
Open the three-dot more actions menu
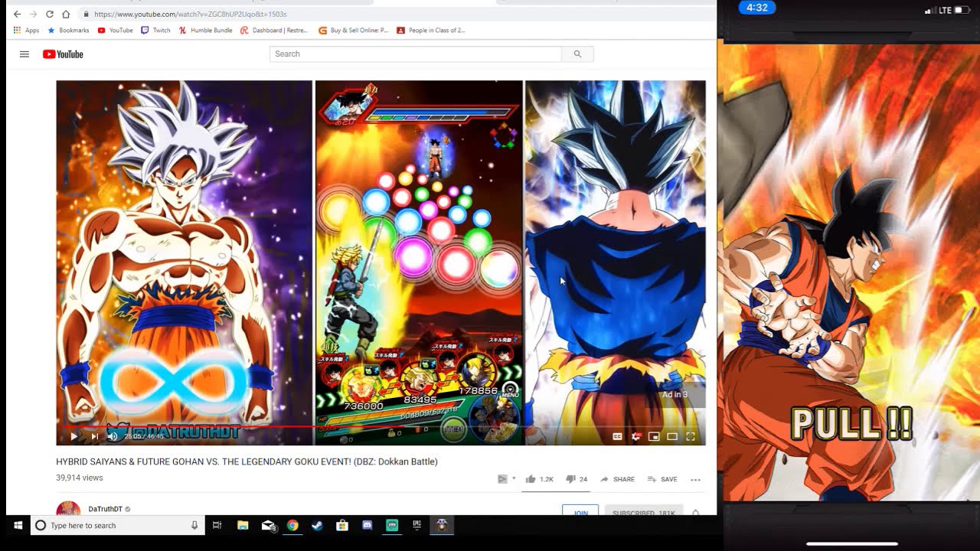coord(695,480)
